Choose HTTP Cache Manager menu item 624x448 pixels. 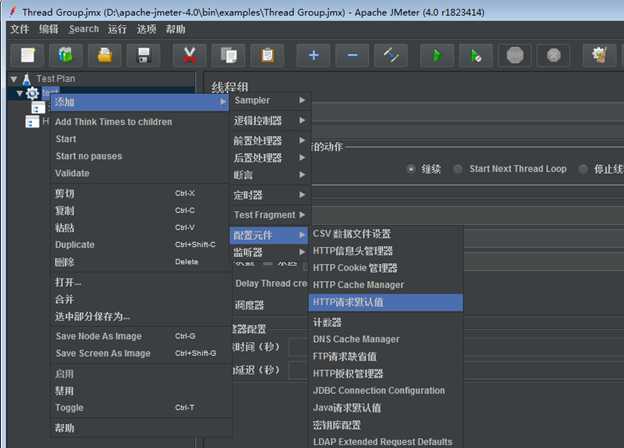pos(386,285)
